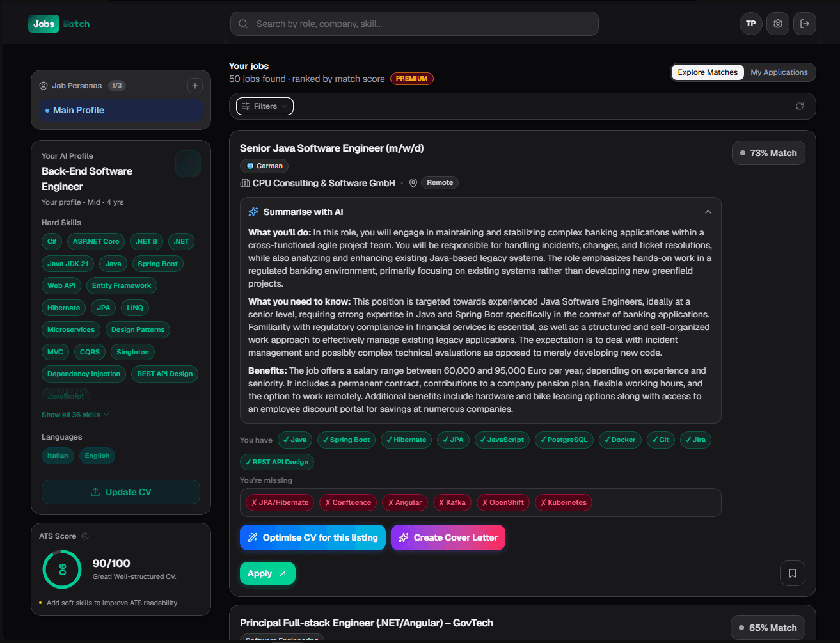
Task: Open the TP user avatar menu
Action: [x=751, y=24]
